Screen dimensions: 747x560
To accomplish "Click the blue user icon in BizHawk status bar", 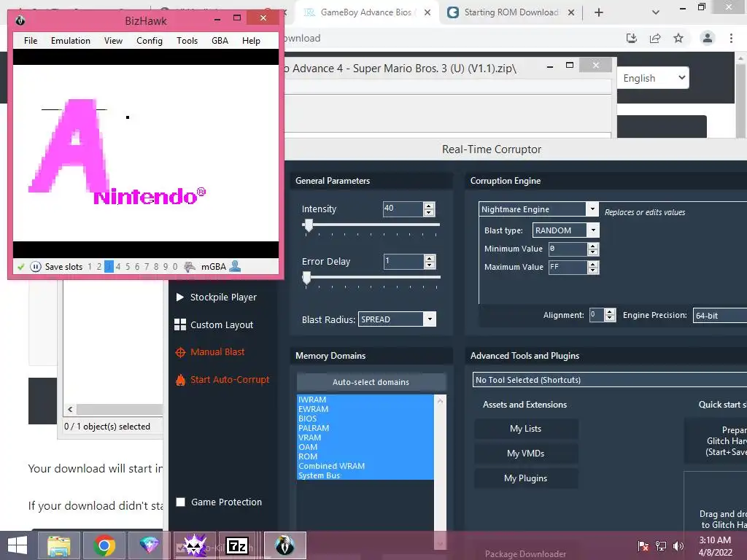I will tap(235, 266).
